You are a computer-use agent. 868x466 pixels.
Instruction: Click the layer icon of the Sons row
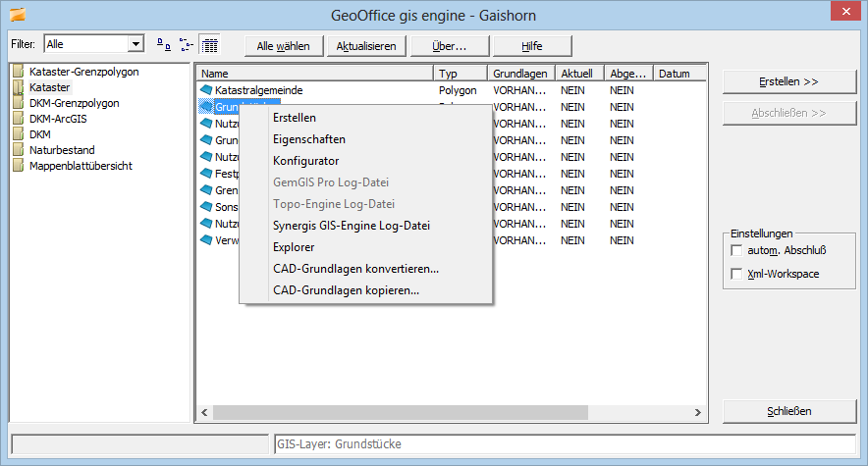[206, 206]
